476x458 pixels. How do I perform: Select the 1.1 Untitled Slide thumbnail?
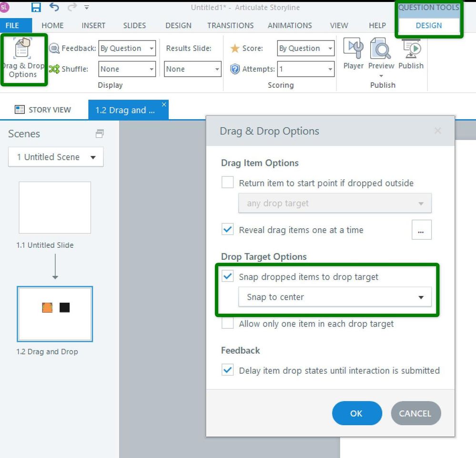(55, 207)
